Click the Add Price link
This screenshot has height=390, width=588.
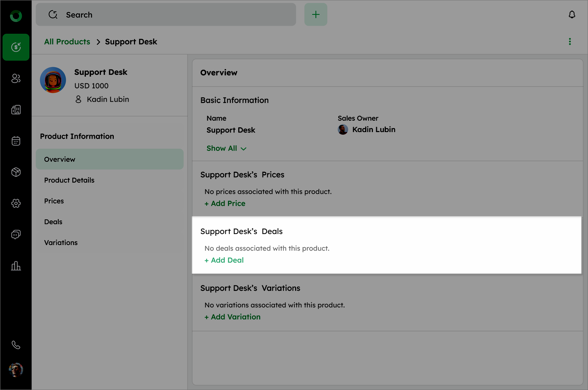click(225, 203)
